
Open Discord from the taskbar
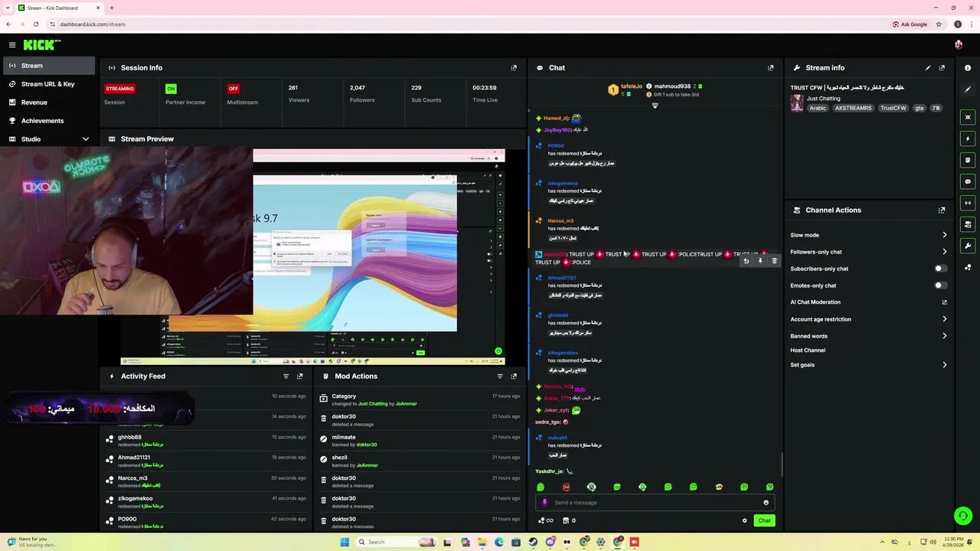(550, 542)
